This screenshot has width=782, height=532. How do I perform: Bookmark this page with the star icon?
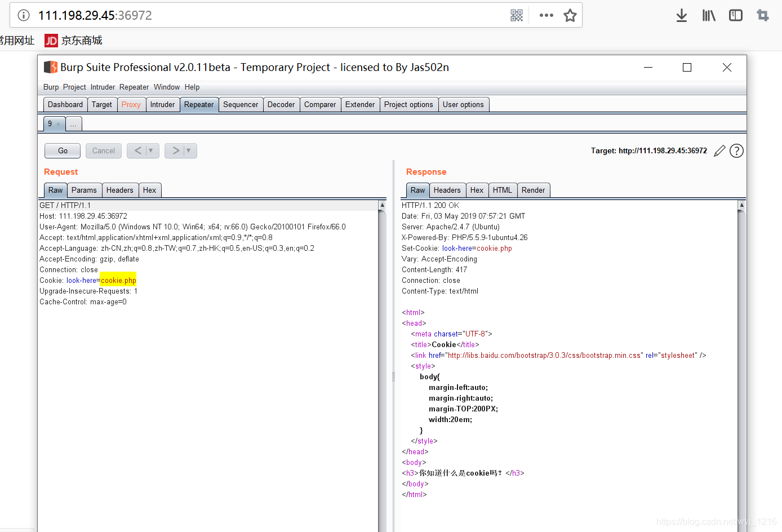tap(570, 15)
